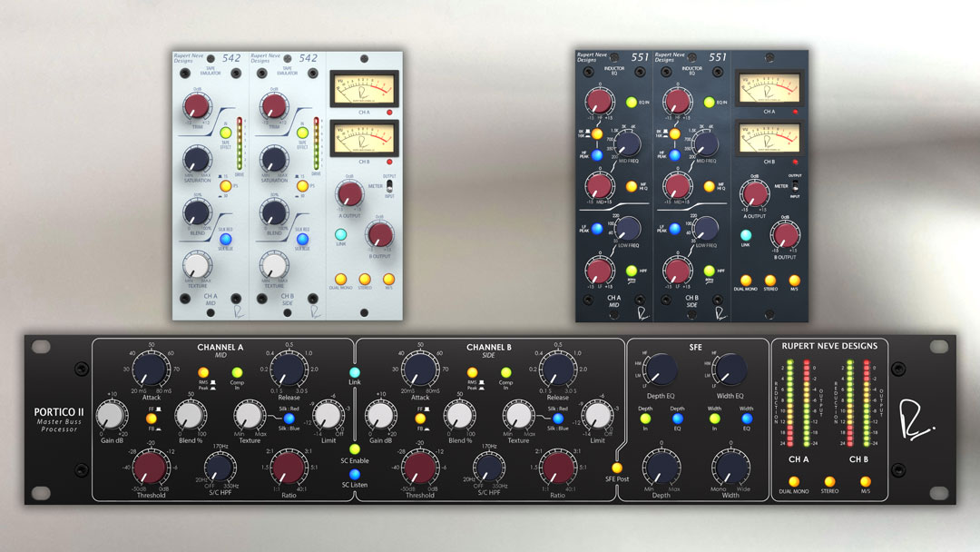Click the 542 B Output knob
Viewport: 980px width, 552px height.
379,235
